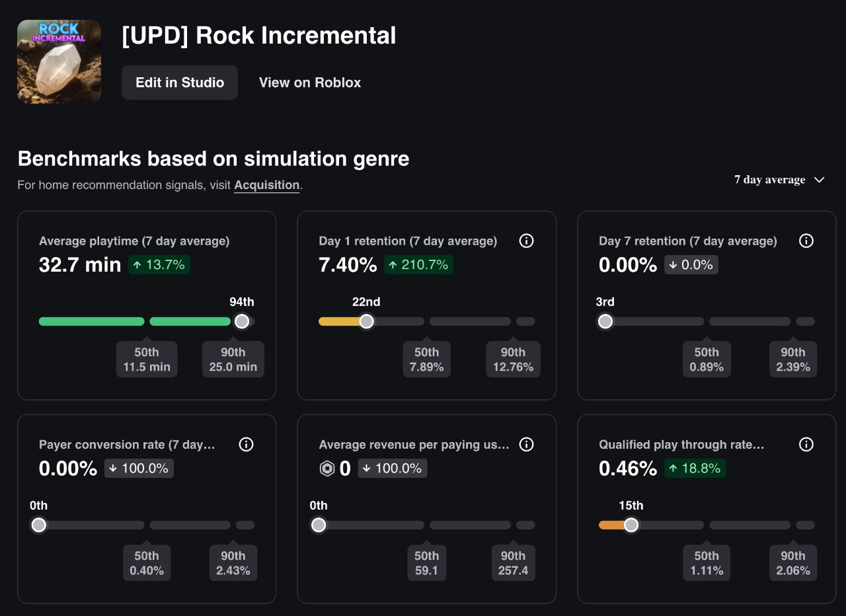The width and height of the screenshot is (846, 616).
Task: Click the Average playtime 94th percentile handle
Action: (242, 321)
